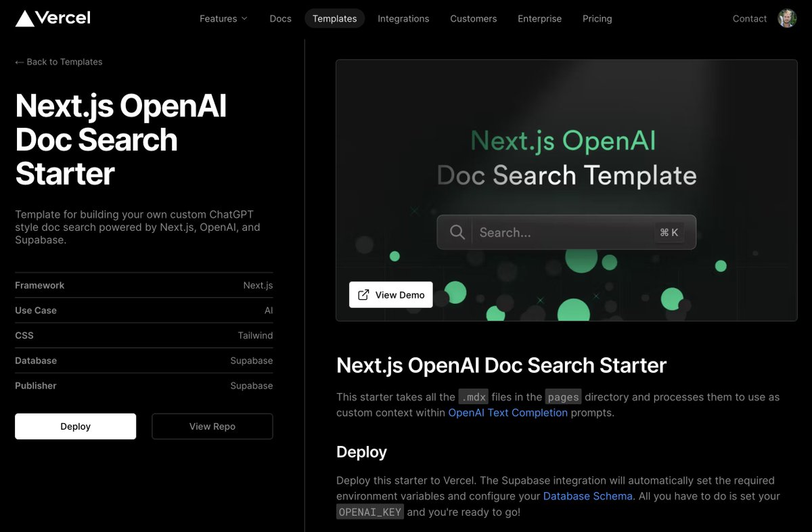Click the Database row label
The width and height of the screenshot is (812, 532).
pos(36,360)
